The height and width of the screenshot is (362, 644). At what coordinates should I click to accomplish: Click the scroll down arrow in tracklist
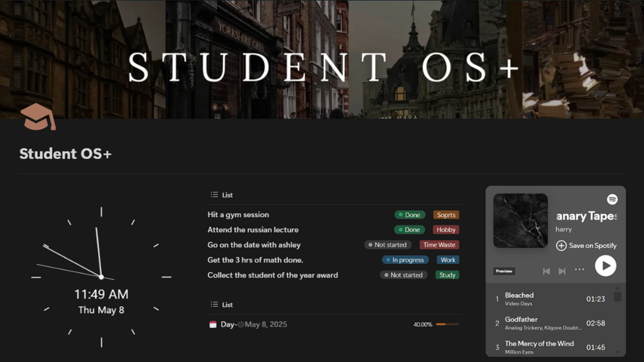(617, 352)
